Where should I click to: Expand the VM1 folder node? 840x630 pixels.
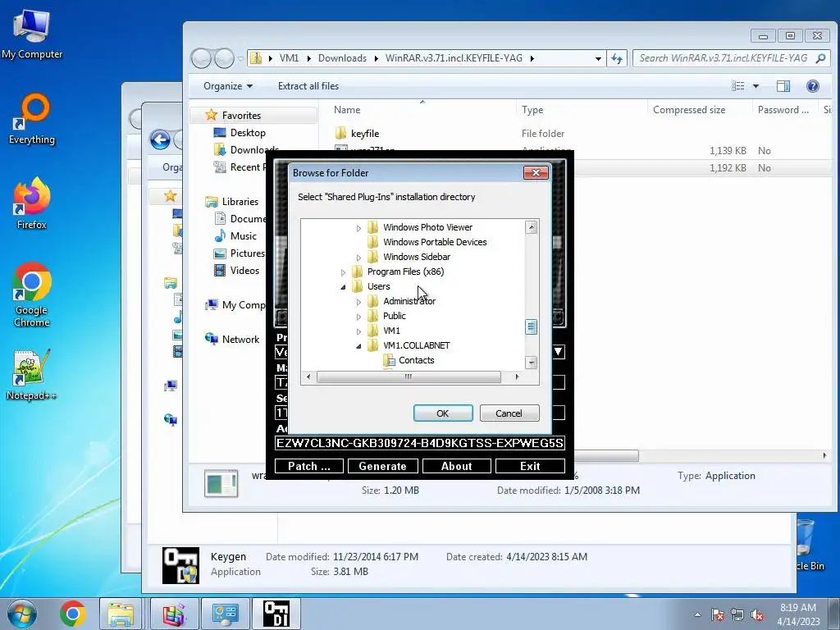coord(358,331)
